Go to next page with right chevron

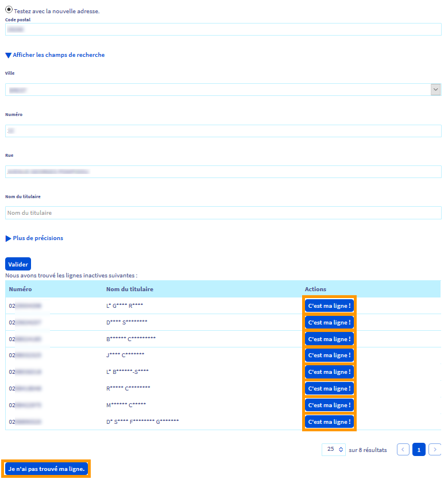[435, 450]
